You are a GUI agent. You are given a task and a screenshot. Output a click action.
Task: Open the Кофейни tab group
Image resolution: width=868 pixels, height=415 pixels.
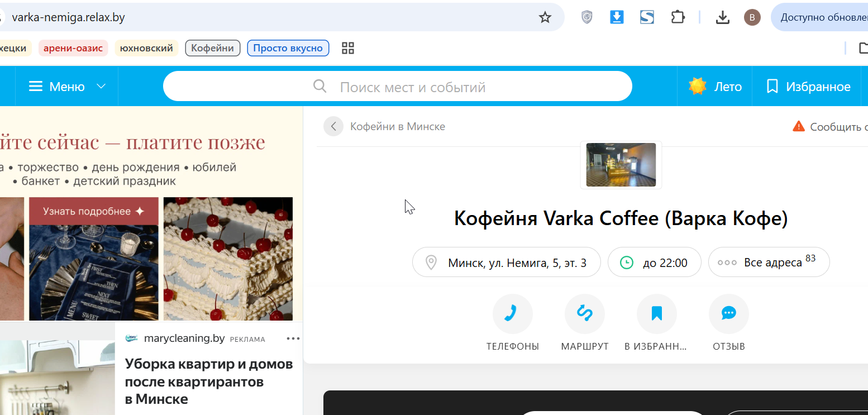click(213, 48)
